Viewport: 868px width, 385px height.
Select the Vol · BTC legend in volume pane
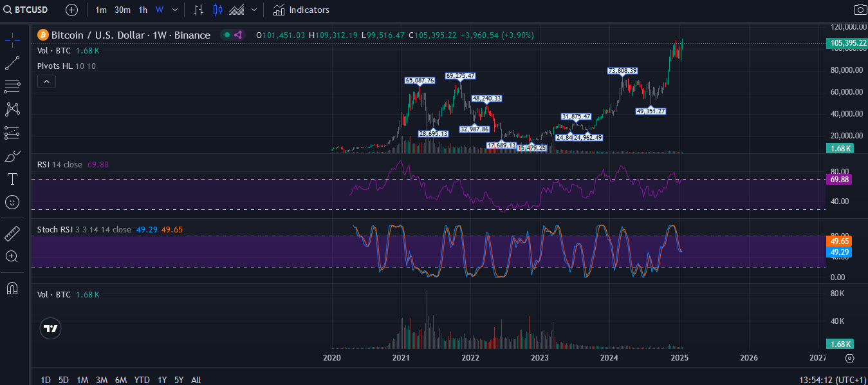pos(54,294)
